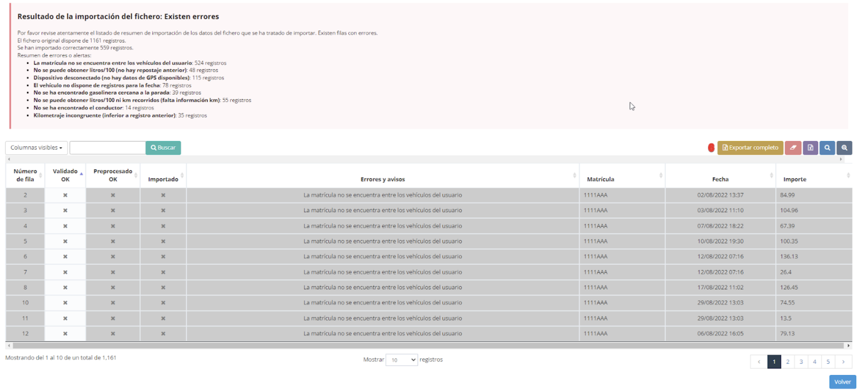Click the purple Excel export icon
This screenshot has width=868, height=392.
[x=810, y=148]
